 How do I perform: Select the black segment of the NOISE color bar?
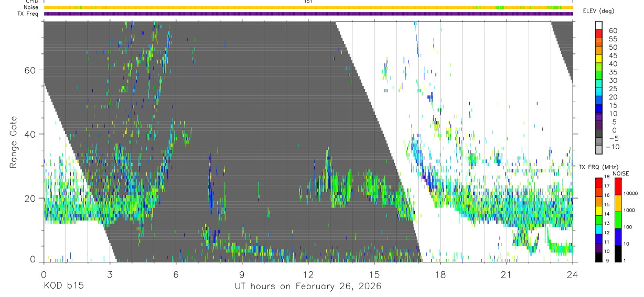(617, 253)
